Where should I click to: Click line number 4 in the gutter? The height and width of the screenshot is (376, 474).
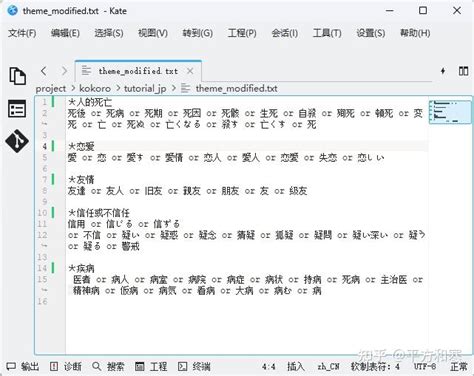coord(44,146)
